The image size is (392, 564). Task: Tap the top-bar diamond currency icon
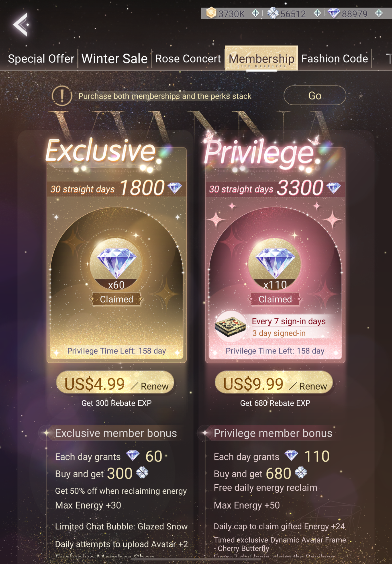click(334, 13)
